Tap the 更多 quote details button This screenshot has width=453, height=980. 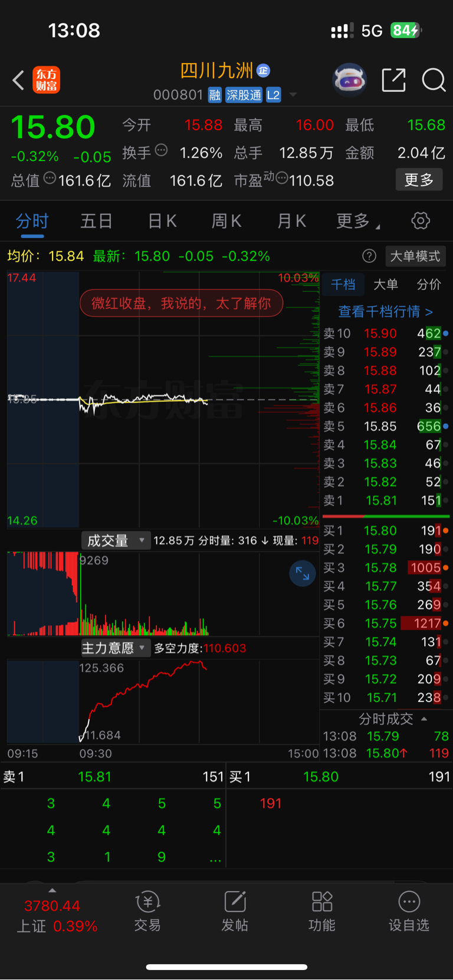click(x=419, y=180)
